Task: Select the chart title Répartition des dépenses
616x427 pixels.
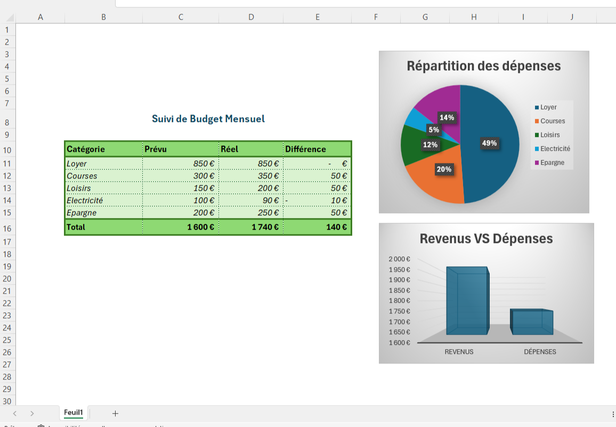Action: pyautogui.click(x=484, y=66)
